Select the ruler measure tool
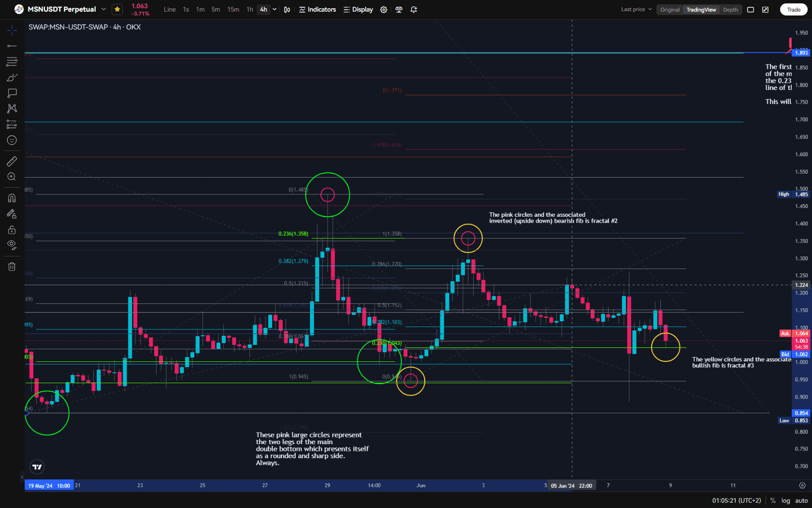The image size is (812, 508). 12,161
